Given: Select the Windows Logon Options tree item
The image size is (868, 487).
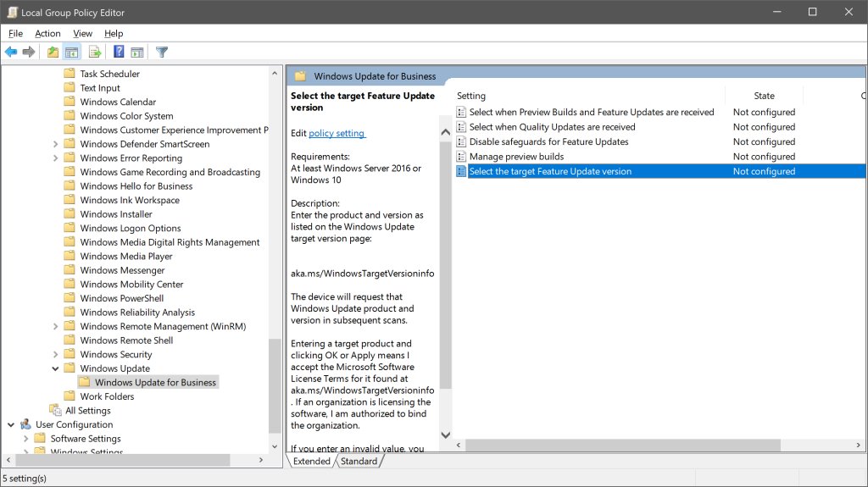Looking at the screenshot, I should tap(131, 228).
